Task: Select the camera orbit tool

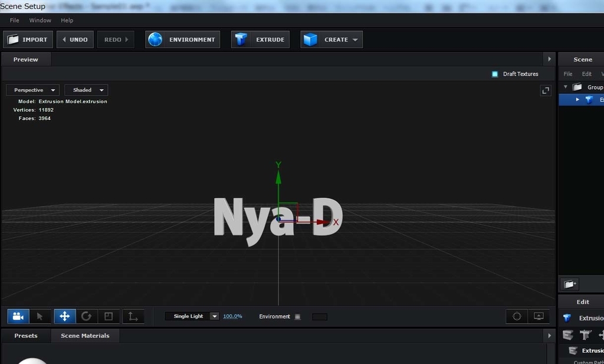Action: pos(18,317)
